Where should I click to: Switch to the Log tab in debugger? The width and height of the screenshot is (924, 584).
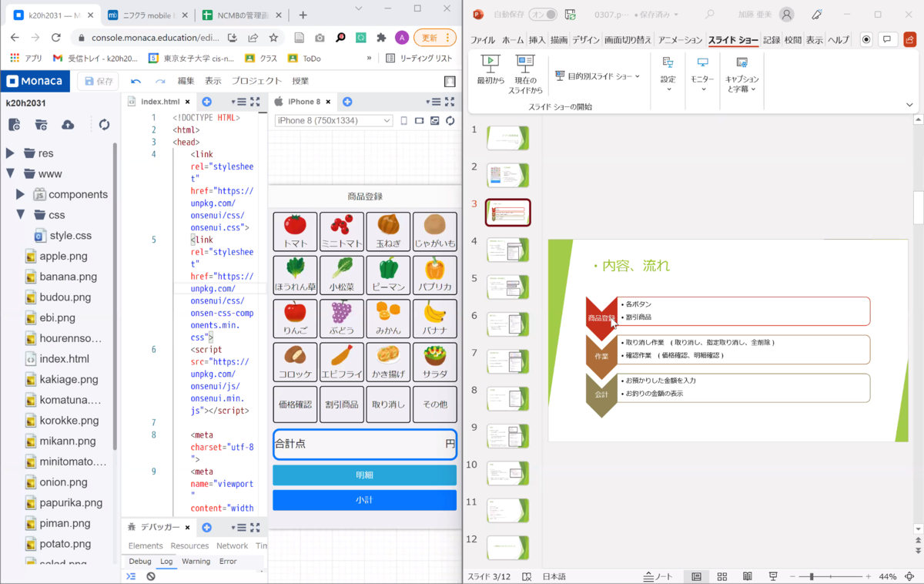click(166, 562)
